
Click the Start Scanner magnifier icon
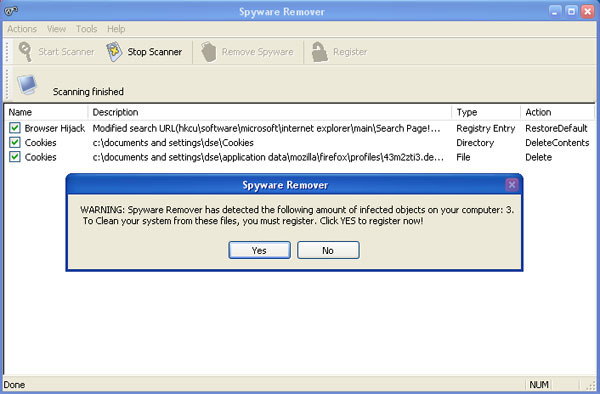(x=25, y=52)
